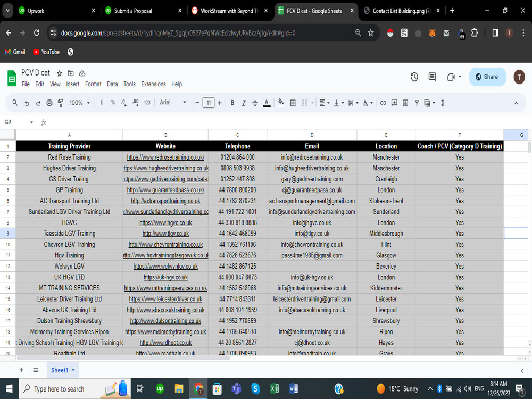Viewport: 532px width, 399px height.
Task: Show all sheets list
Action: coord(36,370)
